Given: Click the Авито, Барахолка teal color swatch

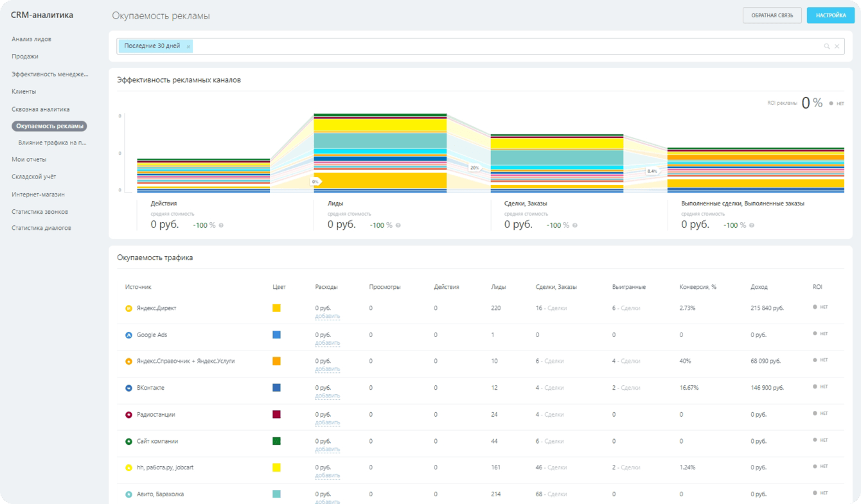Looking at the screenshot, I should pos(276,494).
